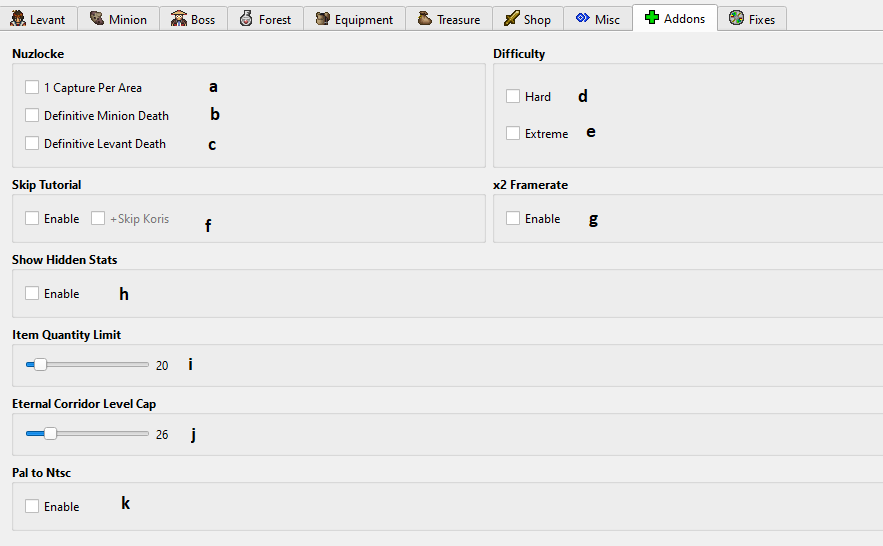Click the Minion tab creature icon
Image resolution: width=883 pixels, height=546 pixels.
(x=97, y=19)
